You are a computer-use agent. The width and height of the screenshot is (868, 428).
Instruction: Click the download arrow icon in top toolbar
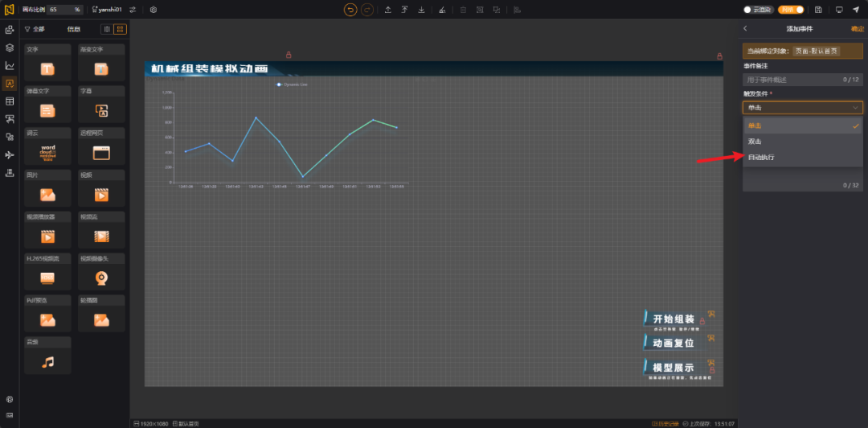tap(422, 10)
